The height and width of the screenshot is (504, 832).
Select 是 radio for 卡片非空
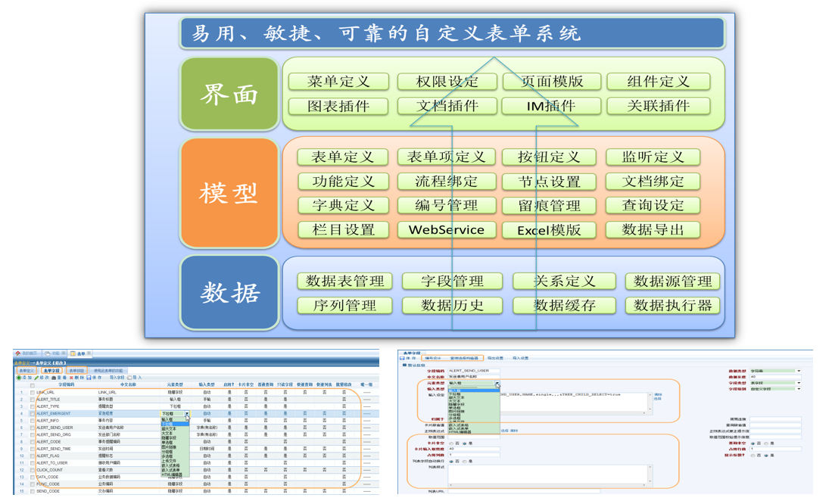465,443
